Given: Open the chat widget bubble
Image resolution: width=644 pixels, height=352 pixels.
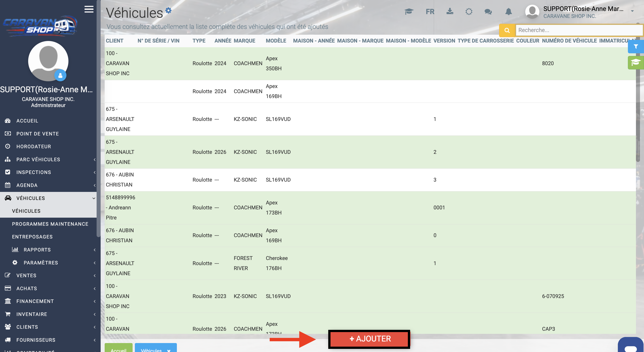Looking at the screenshot, I should (x=630, y=345).
